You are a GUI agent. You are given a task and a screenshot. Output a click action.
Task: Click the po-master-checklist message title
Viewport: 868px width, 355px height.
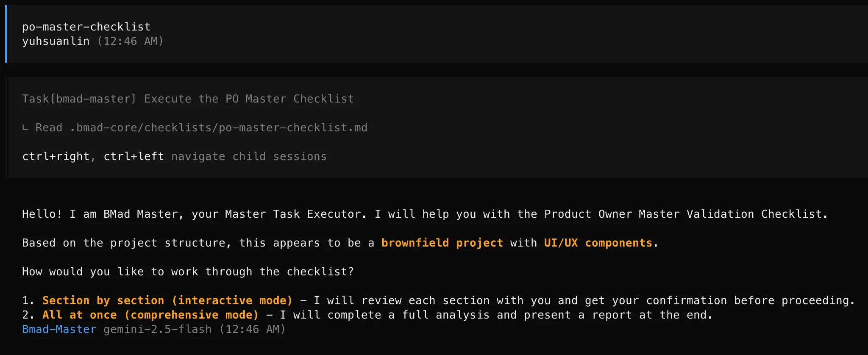[86, 27]
